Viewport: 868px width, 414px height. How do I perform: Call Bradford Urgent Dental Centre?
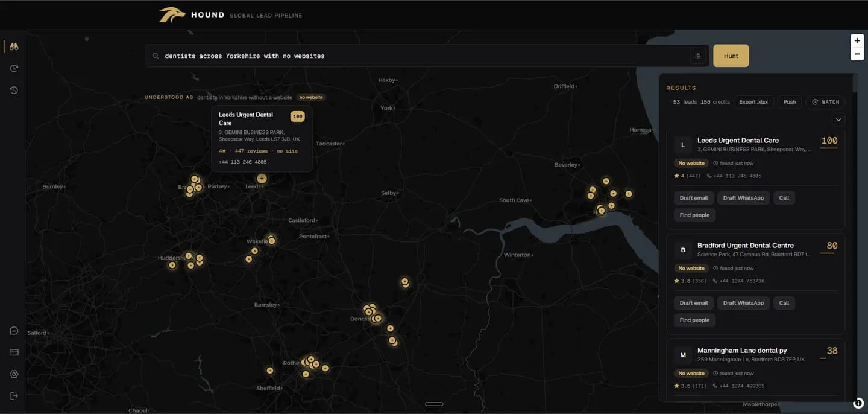point(784,303)
